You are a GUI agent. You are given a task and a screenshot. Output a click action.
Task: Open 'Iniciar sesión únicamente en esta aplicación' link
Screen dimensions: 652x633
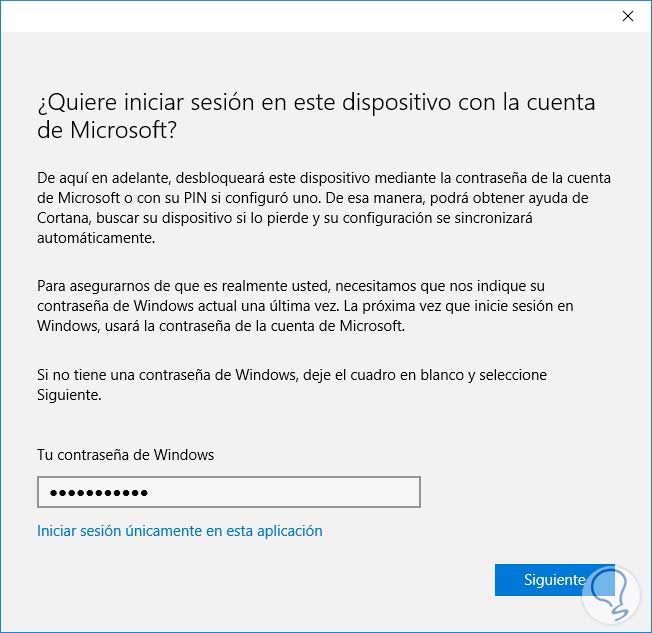(x=180, y=531)
